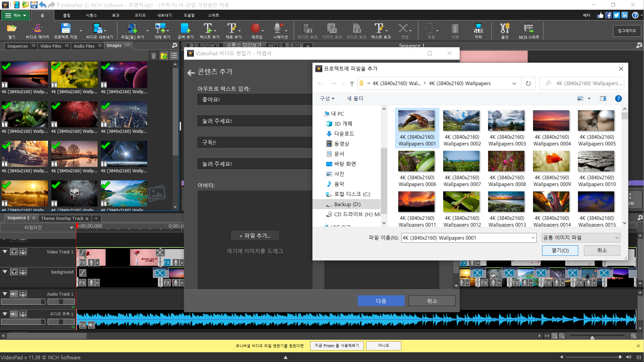Switch to the Video Files tab
The height and width of the screenshot is (362, 644).
click(x=51, y=46)
